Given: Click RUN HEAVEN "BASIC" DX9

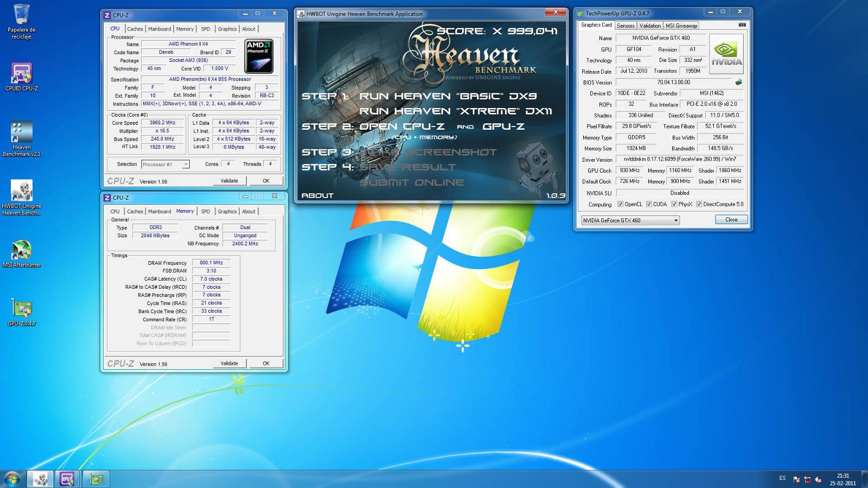Looking at the screenshot, I should [448, 96].
